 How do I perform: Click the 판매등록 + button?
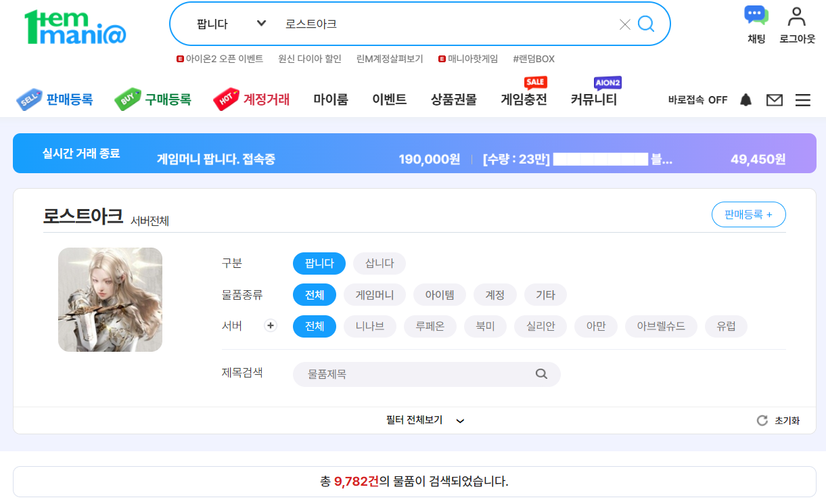tap(748, 214)
